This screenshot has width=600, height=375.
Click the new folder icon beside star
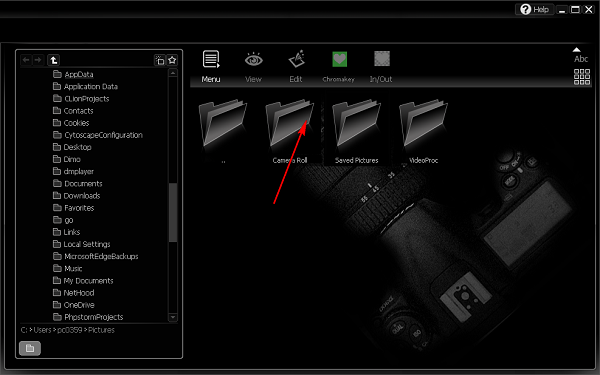pyautogui.click(x=160, y=60)
